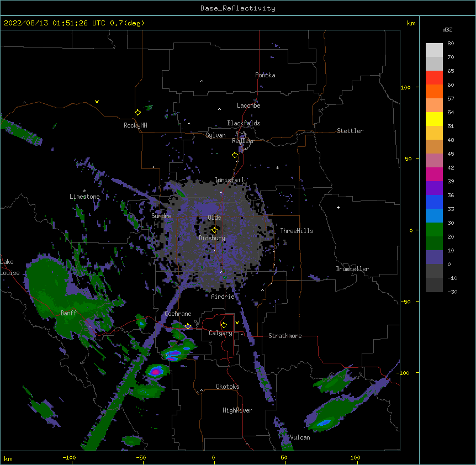Click the Innisfail label
Screen dimensions: 476x465
tap(230, 180)
